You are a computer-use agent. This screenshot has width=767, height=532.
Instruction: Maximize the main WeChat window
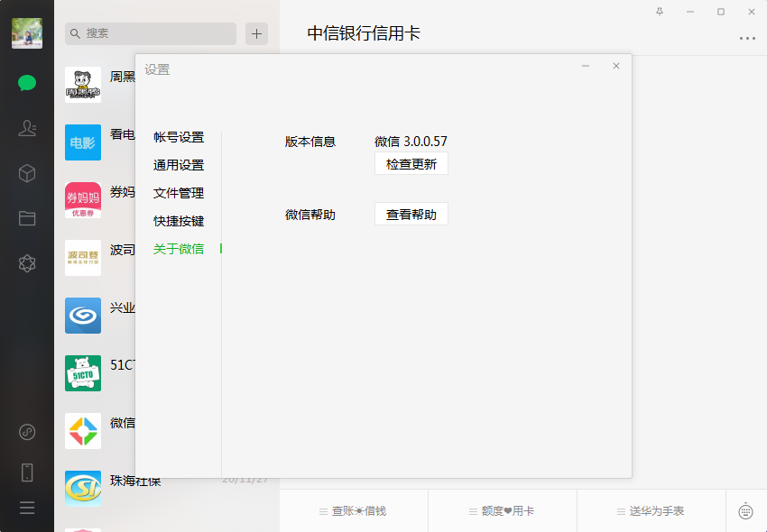pos(721,12)
